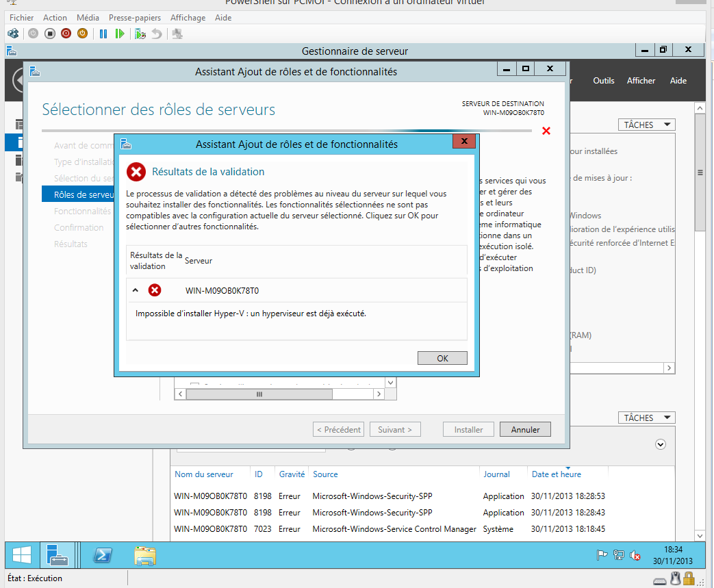
Task: Open the VM connection Aide menu
Action: (223, 18)
